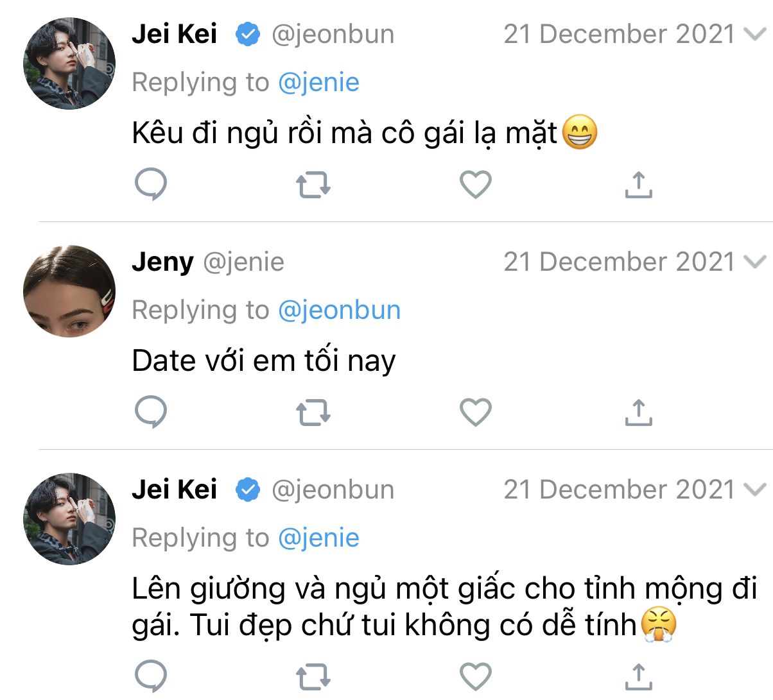Retweet Jeny's "Date với em" tweet
773x700 pixels.
313,412
